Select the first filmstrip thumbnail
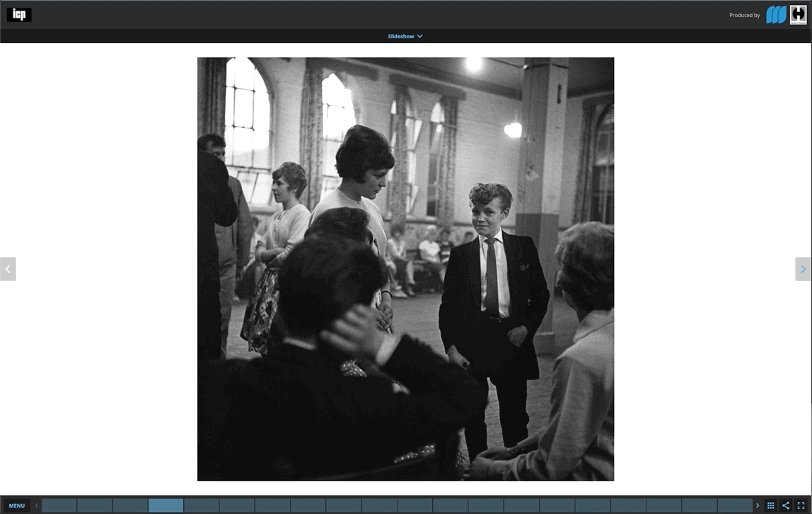812x514 pixels. (59, 506)
